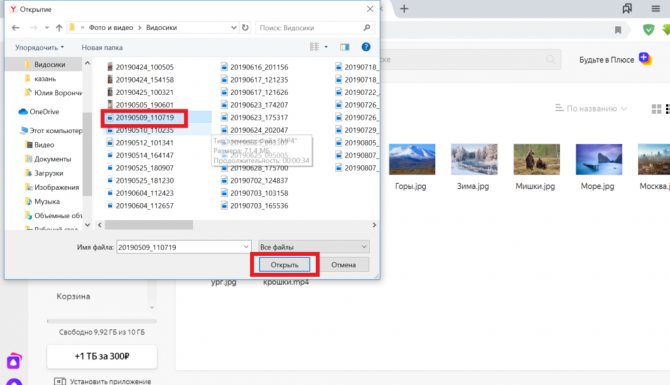Open the view options dropdown arrow
This screenshot has height=385, width=670.
coord(326,47)
